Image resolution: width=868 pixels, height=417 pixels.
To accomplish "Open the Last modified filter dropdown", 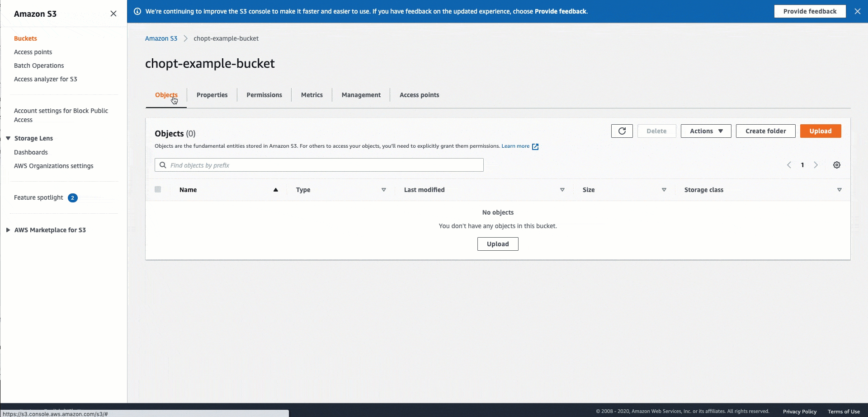I will tap(562, 190).
